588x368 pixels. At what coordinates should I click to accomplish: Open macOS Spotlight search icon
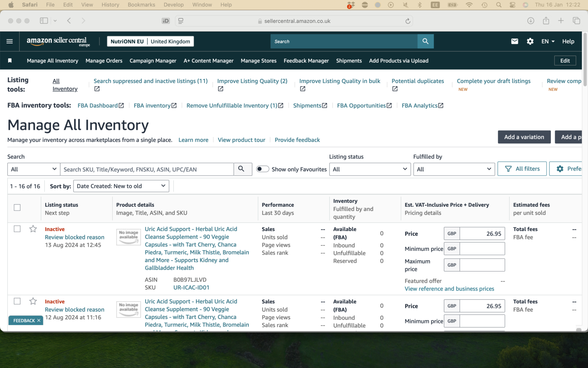[498, 5]
